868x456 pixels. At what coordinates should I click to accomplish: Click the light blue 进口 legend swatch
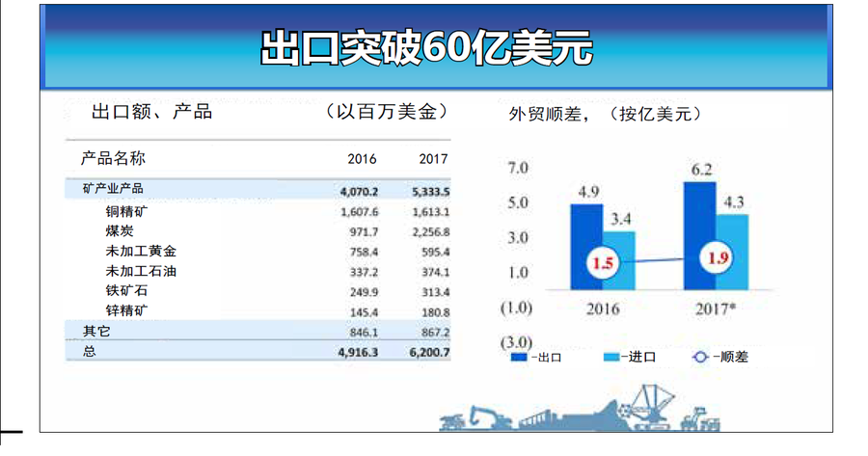(611, 358)
